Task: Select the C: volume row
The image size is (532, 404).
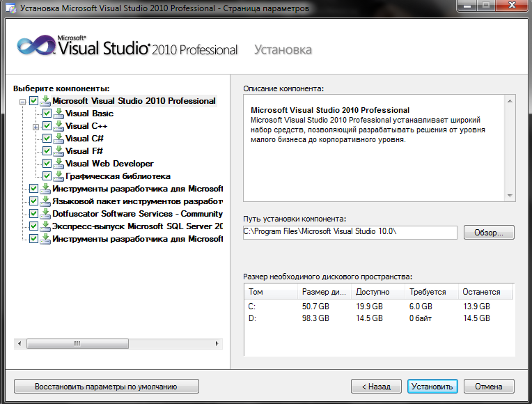Action: (x=379, y=306)
